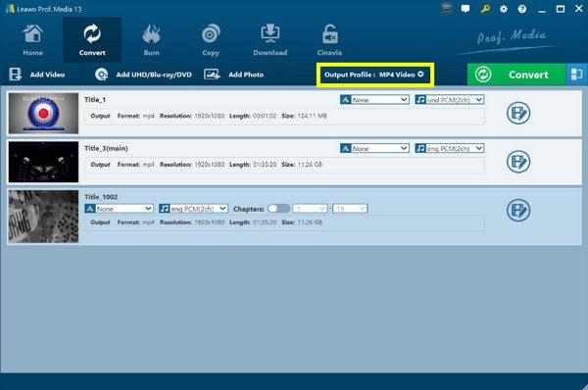Screen dimensions: 588x390
Task: Switch to the Convert module
Action: pos(92,40)
